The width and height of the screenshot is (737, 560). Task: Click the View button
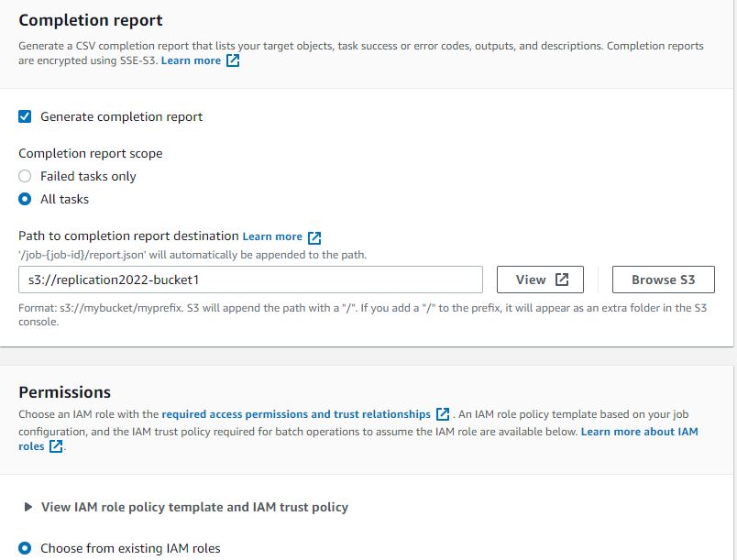(540, 280)
